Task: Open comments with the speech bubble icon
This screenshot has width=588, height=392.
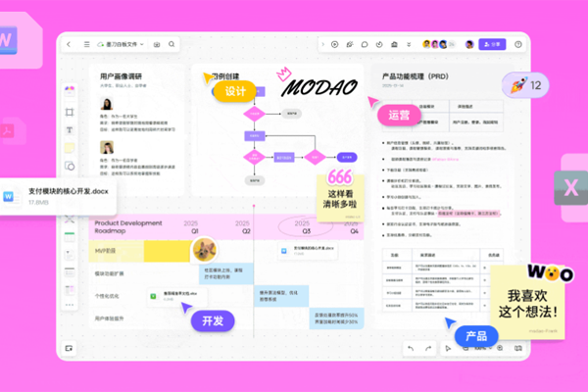Action: pyautogui.click(x=365, y=44)
